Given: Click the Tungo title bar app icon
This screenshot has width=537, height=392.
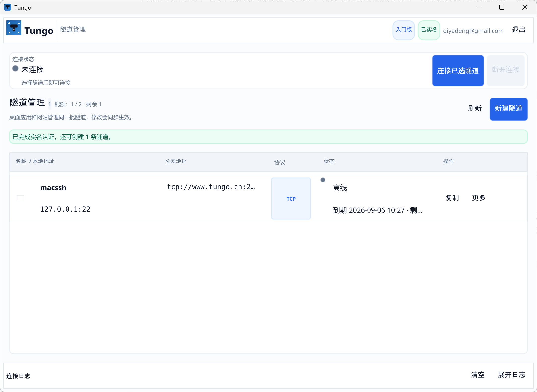Looking at the screenshot, I should click(8, 7).
